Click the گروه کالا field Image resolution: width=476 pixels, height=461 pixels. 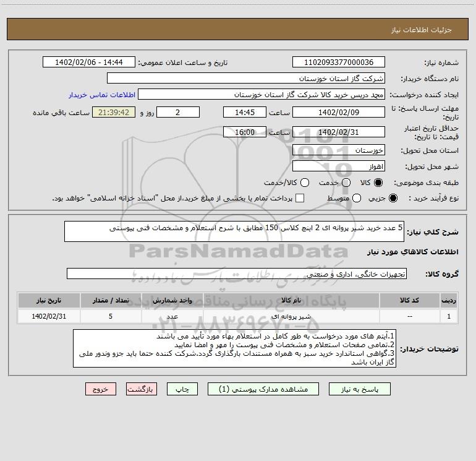pyautogui.click(x=237, y=274)
